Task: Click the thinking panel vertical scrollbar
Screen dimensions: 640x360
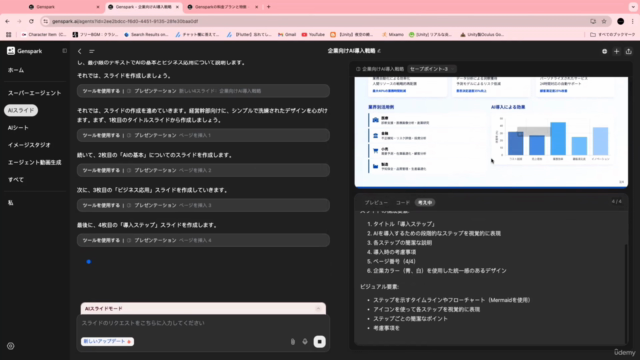Action: 626,292
